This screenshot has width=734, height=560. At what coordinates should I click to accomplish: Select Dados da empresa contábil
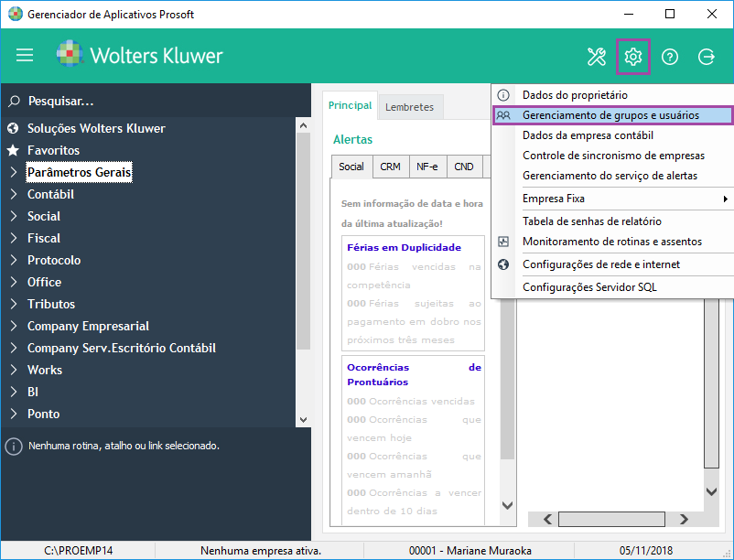613,135
